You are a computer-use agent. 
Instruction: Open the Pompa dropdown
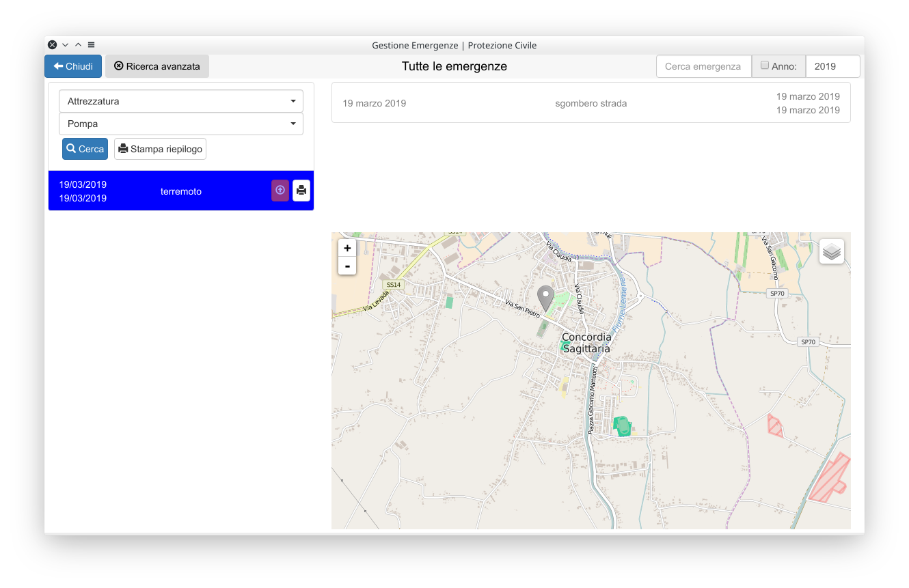click(x=181, y=124)
